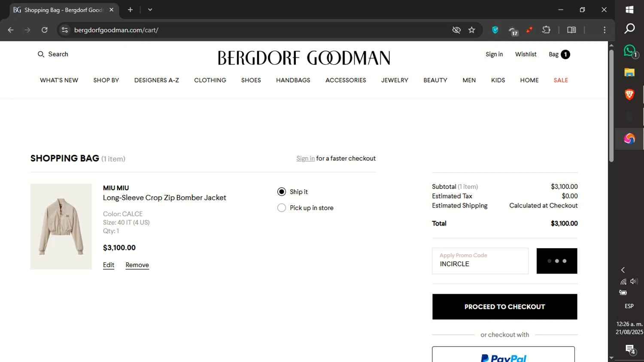
Task: Open the site information icon in address bar
Action: 65,30
